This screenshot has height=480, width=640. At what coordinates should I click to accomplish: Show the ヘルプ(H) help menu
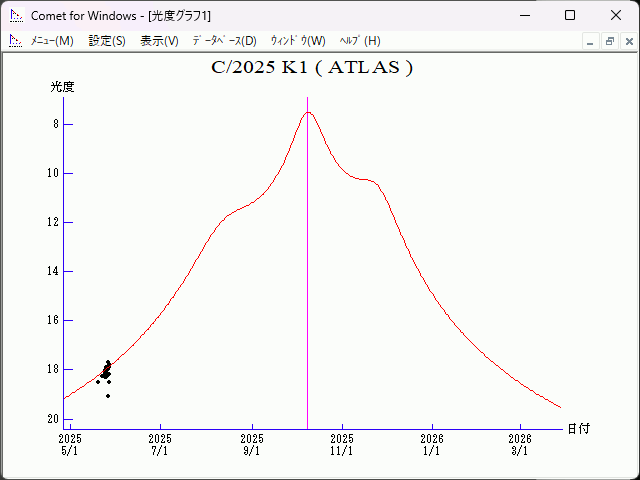tap(360, 41)
